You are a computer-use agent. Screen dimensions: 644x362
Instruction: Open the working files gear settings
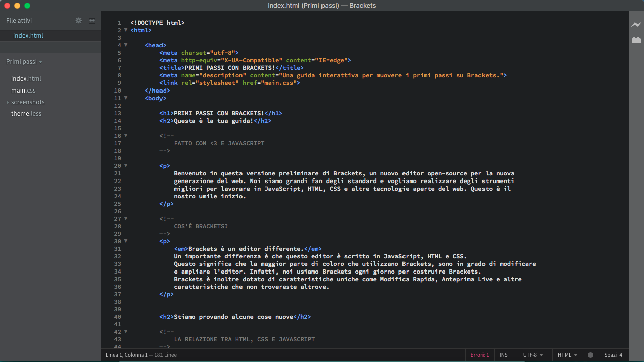78,21
